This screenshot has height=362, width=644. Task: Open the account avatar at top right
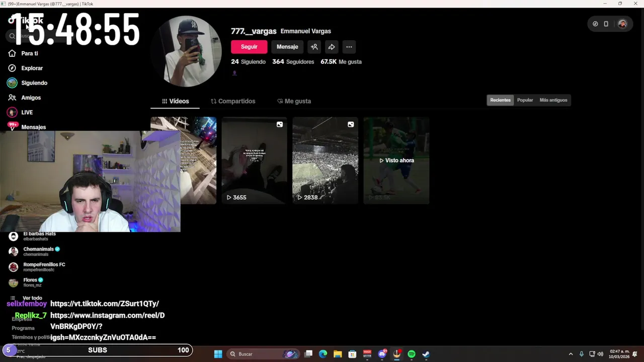pyautogui.click(x=622, y=24)
